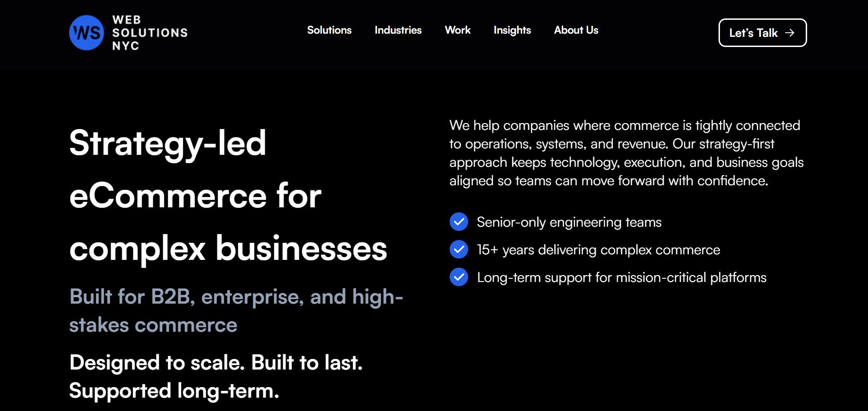Open the Insights section
This screenshot has width=868, height=411.
click(512, 30)
